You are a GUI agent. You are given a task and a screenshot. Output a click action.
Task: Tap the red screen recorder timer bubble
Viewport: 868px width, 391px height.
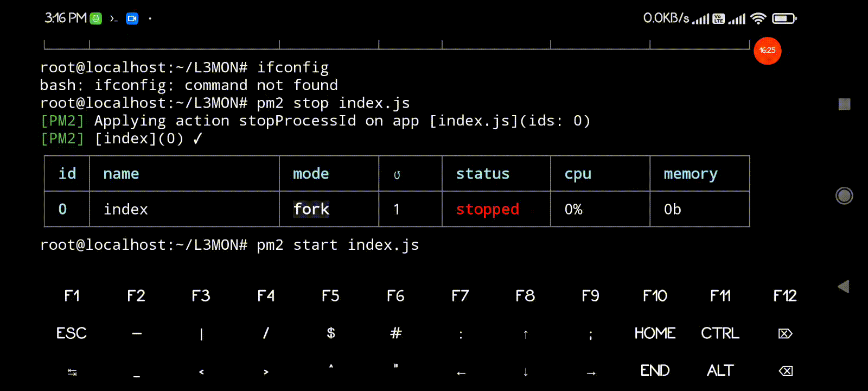click(767, 51)
